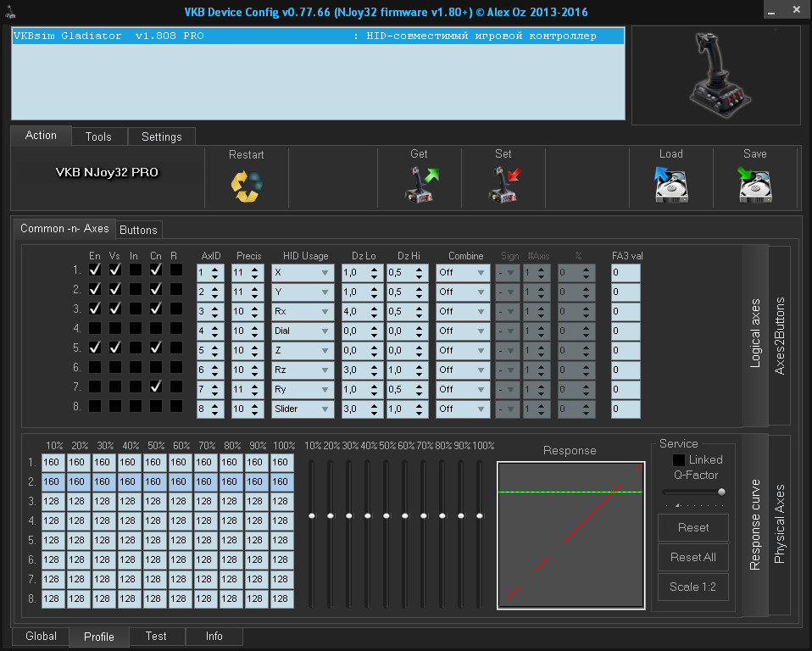Viewport: 812px width, 651px height.
Task: Click the FA3 val field for axis 8
Action: (626, 409)
